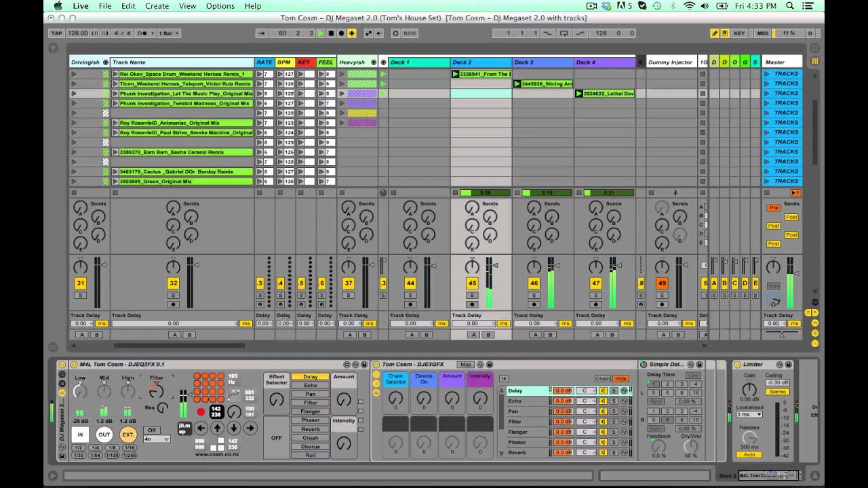Image resolution: width=868 pixels, height=488 pixels.
Task: Click the jit.map button in DJEQ3FX
Action: 184,428
